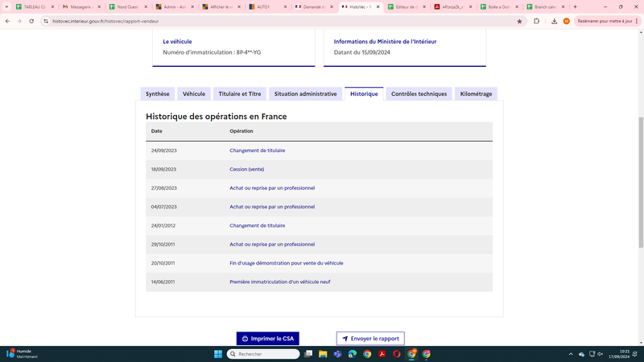Switch to the Messagerie Gmail tab
The width and height of the screenshot is (644, 362).
[x=81, y=7]
